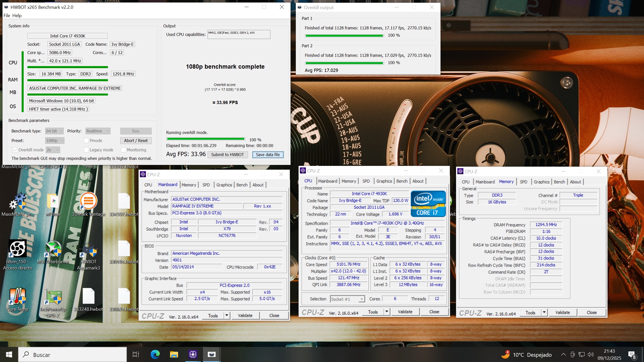Open the Tools dropdown arrow in the Memory window
This screenshot has width=644, height=362.
(x=544, y=312)
